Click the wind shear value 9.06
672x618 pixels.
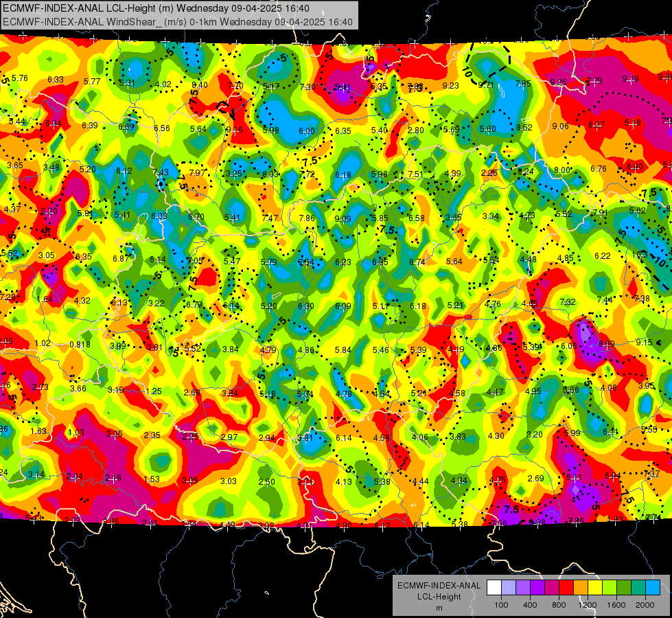click(561, 126)
